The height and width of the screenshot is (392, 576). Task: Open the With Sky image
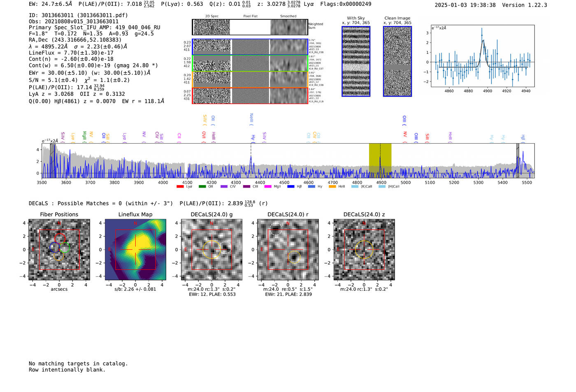(x=356, y=61)
